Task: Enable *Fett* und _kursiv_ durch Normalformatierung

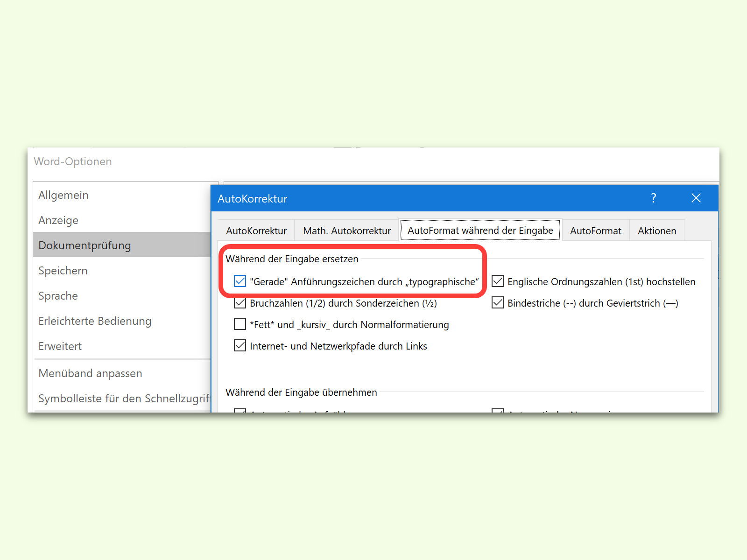Action: [x=240, y=324]
